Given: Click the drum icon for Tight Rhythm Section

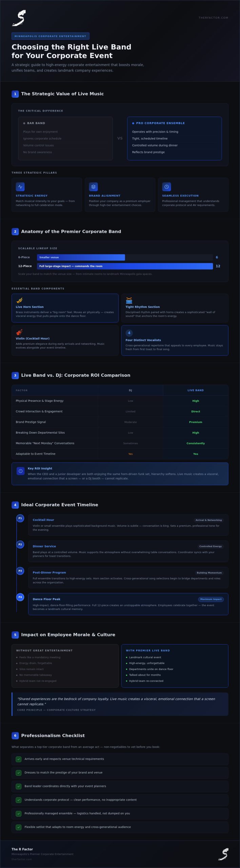Looking at the screenshot, I should coord(129,300).
